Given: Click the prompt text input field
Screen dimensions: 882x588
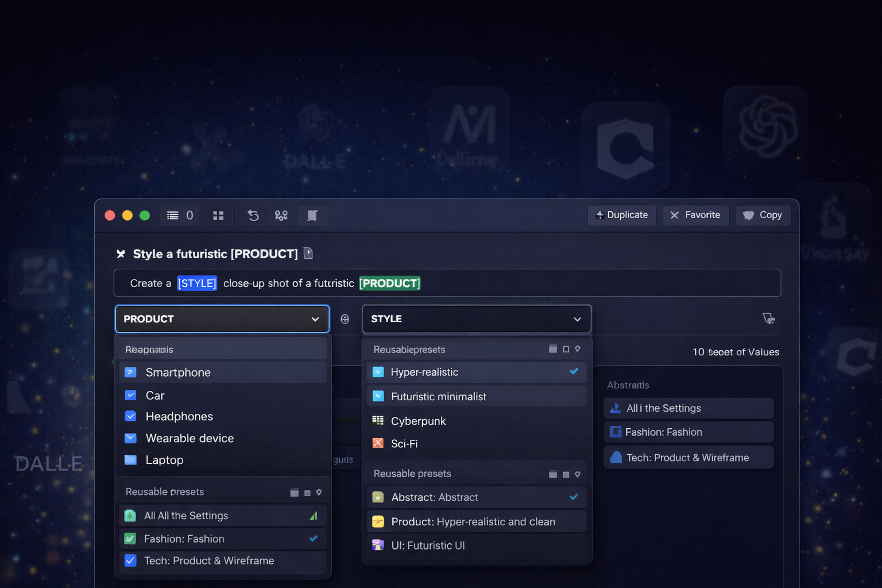Looking at the screenshot, I should tap(574, 283).
